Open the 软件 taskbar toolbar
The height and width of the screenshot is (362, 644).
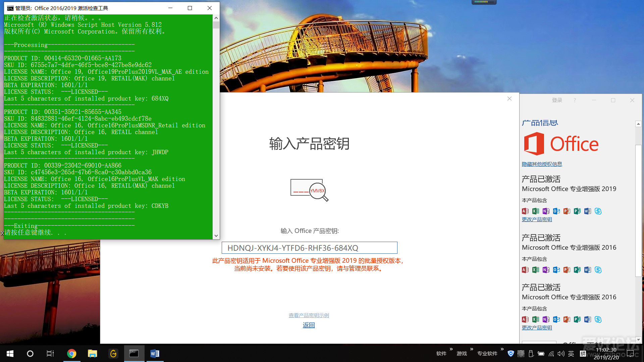point(441,353)
